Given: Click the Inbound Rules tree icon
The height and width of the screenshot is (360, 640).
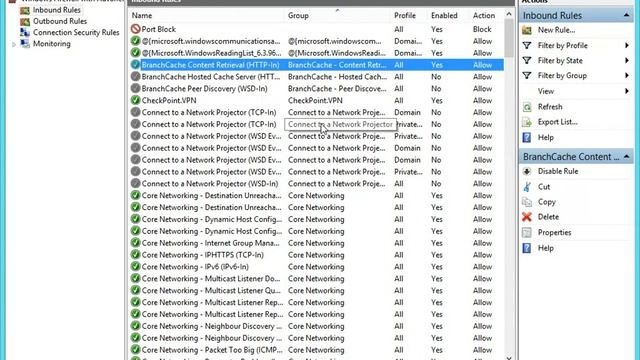Looking at the screenshot, I should click(25, 10).
